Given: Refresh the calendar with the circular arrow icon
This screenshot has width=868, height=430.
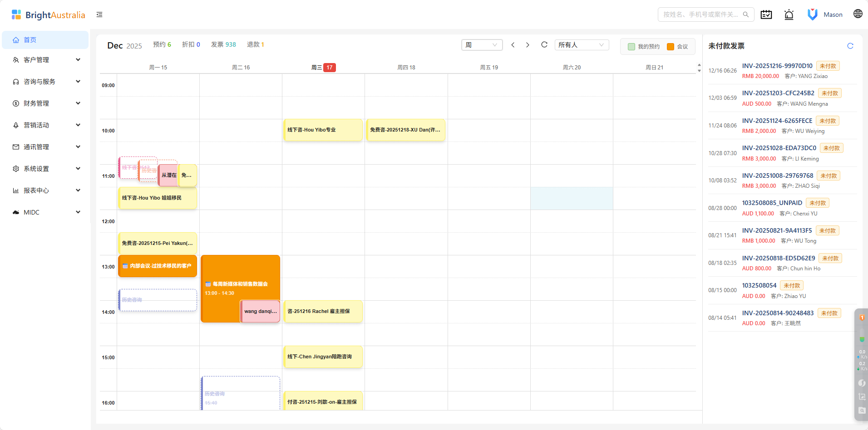Looking at the screenshot, I should coord(544,45).
